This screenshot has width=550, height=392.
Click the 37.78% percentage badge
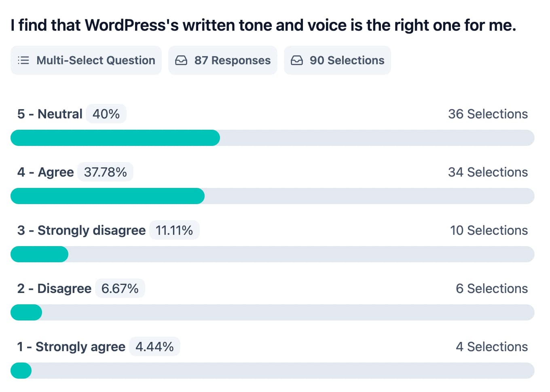(105, 172)
